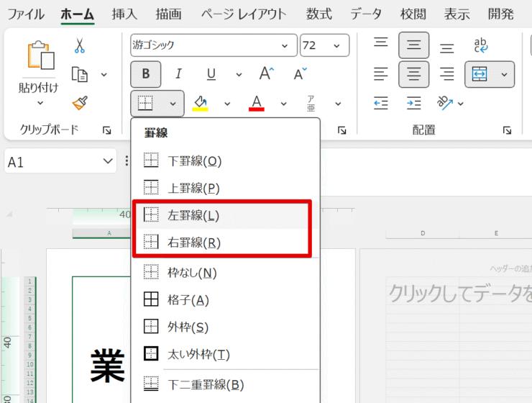This screenshot has height=403, width=532.
Task: Select 太い外枠(T) from the border menu
Action: click(x=225, y=354)
